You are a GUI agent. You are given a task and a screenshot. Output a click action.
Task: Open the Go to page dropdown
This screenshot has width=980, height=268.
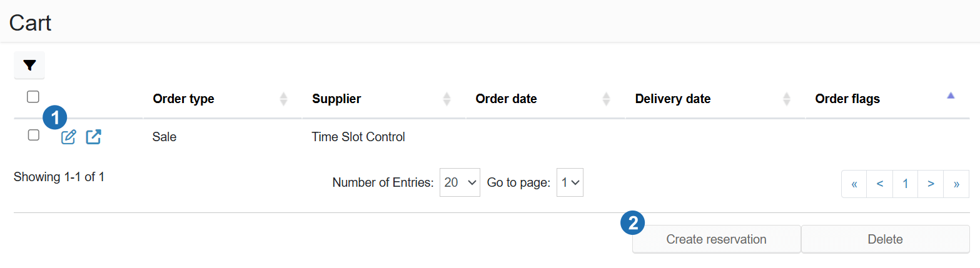570,182
